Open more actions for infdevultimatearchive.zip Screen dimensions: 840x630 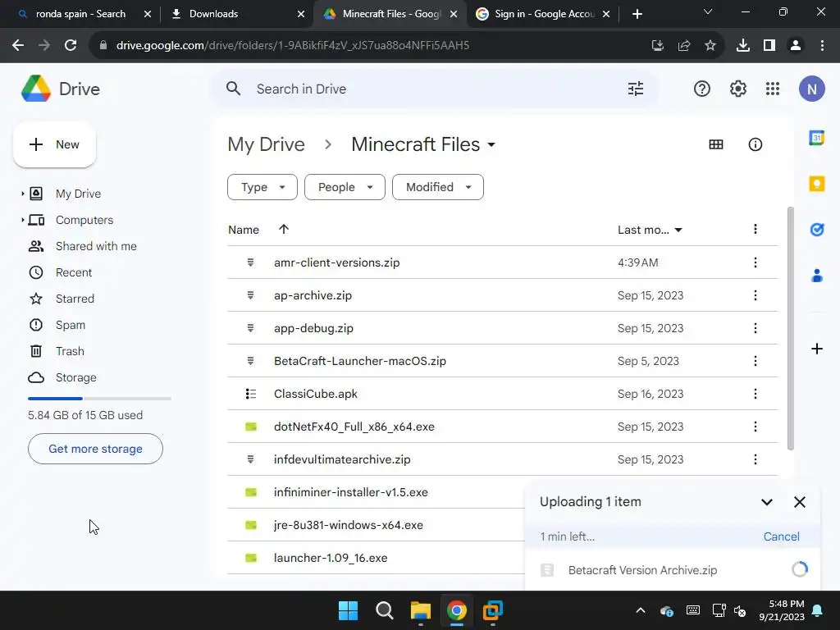tap(755, 459)
